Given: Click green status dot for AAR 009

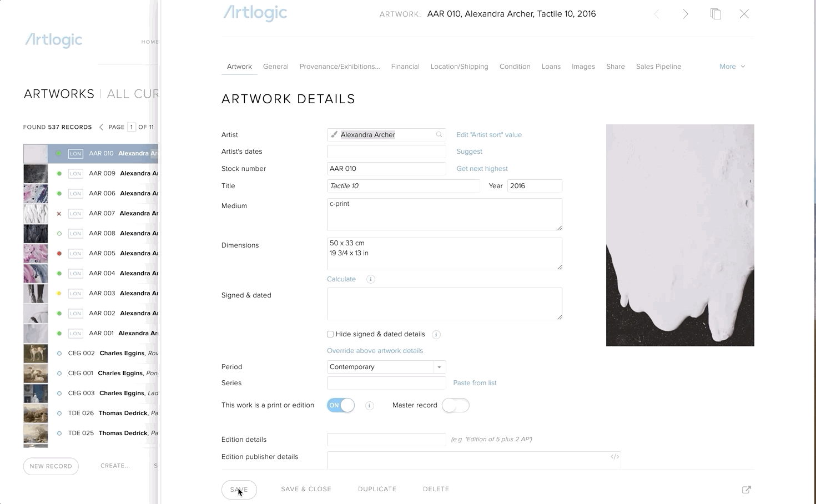Looking at the screenshot, I should pyautogui.click(x=59, y=174).
